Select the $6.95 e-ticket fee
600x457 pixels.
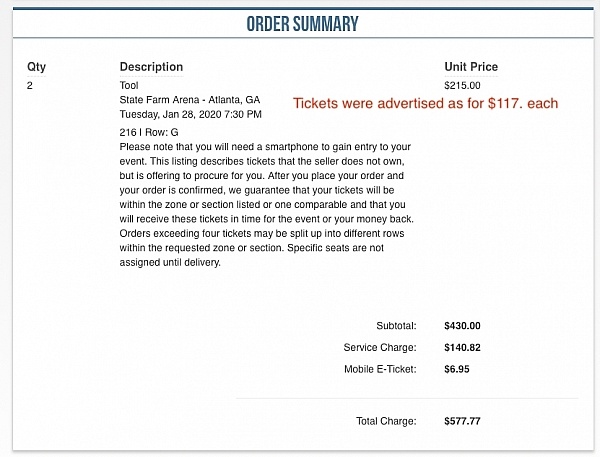pyautogui.click(x=457, y=369)
